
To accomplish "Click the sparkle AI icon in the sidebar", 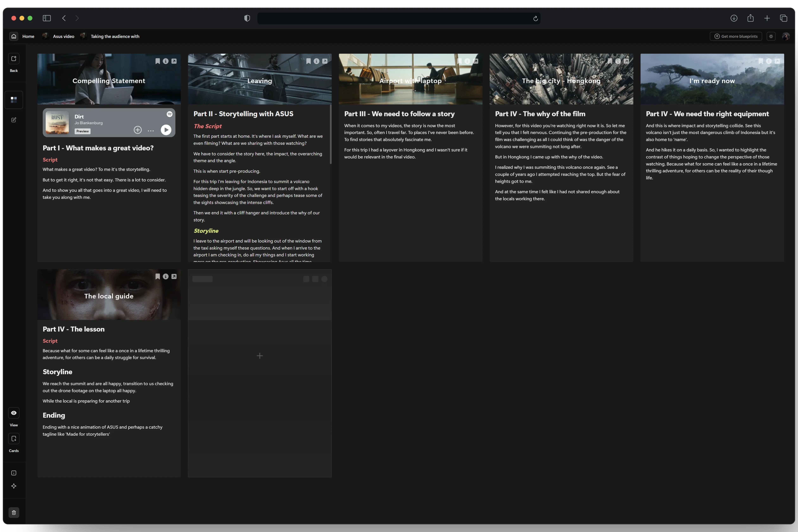I will click(14, 486).
